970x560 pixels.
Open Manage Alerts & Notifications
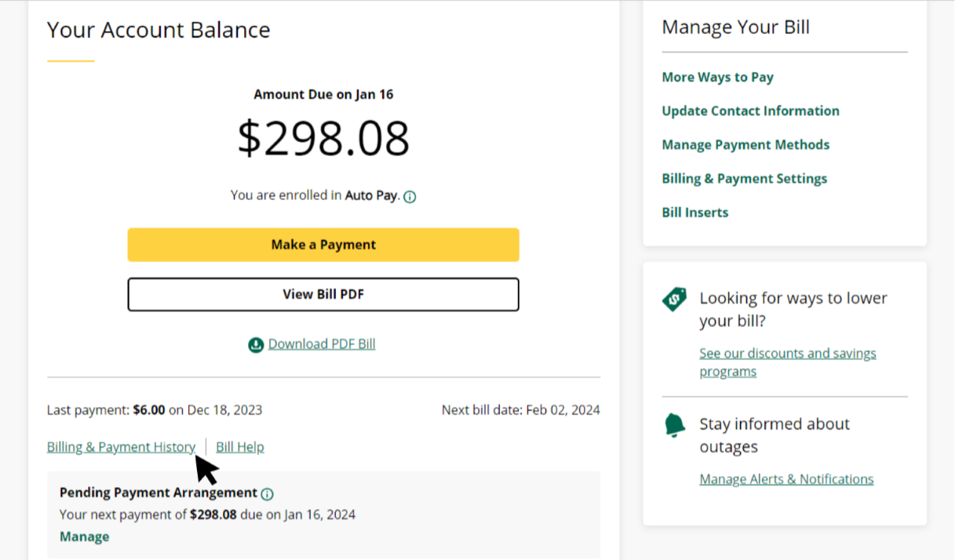point(786,478)
